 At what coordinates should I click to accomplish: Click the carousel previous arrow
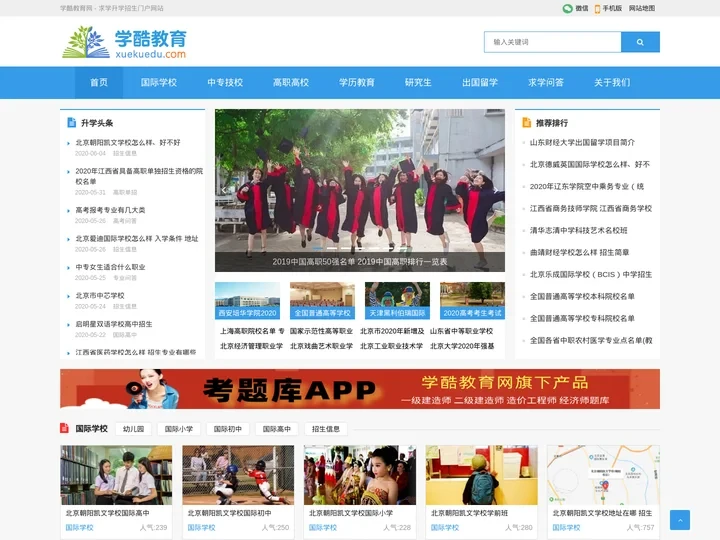224,190
